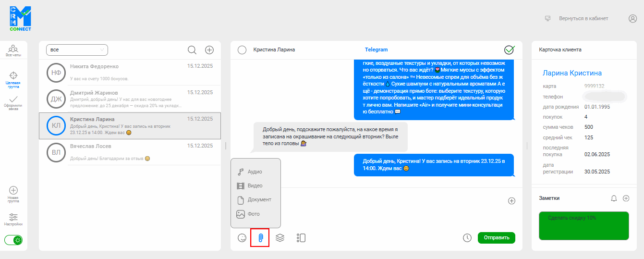The width and height of the screenshot is (644, 259).
Task: Click the last purchase date 02.06.2025
Action: coord(597,154)
